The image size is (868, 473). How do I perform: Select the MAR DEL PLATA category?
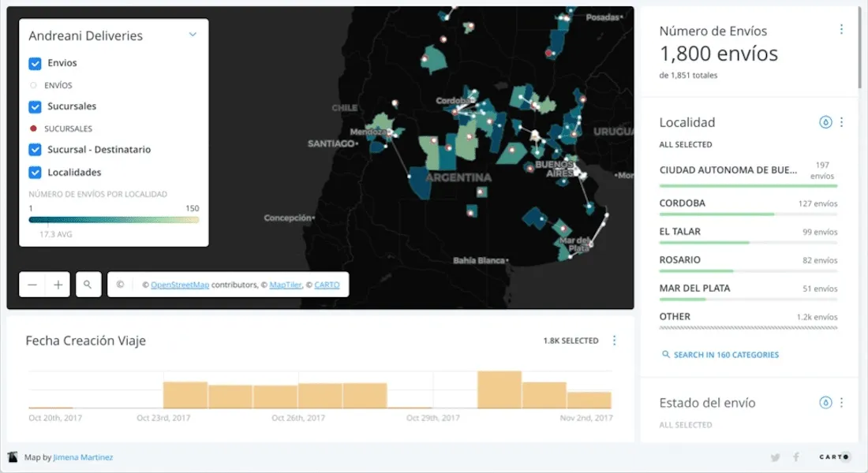748,289
